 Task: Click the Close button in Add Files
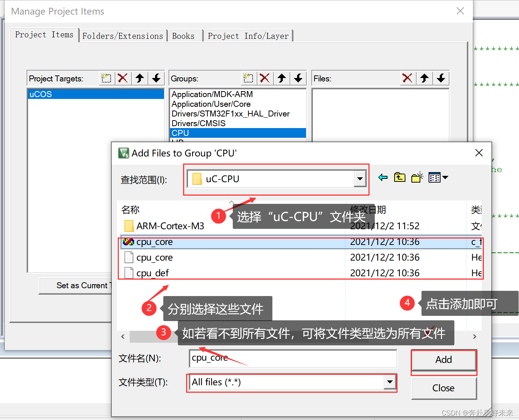444,388
